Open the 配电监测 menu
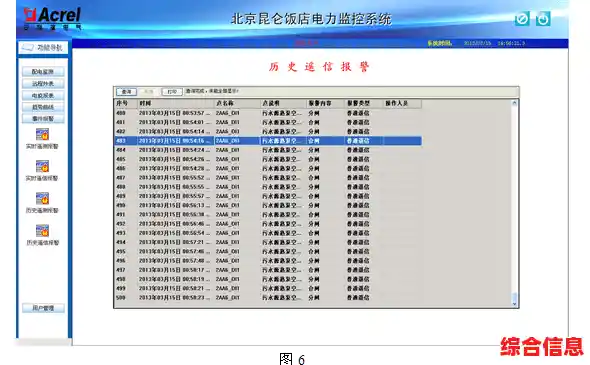This screenshot has height=365, width=590. 43,71
